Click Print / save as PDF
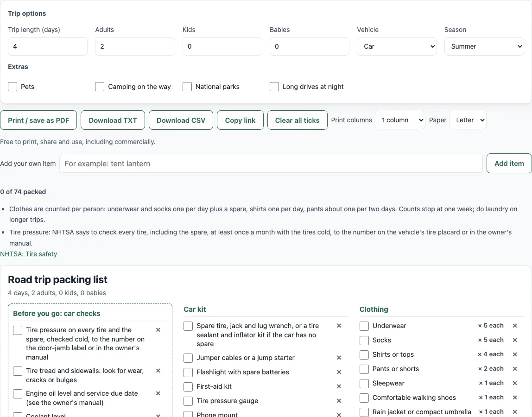532x417 pixels. (x=38, y=120)
